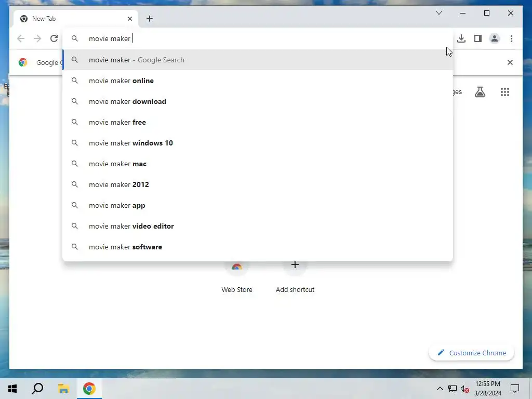Choose 'movie maker video editor' suggestion
Viewport: 532px width, 399px height.
[258, 226]
